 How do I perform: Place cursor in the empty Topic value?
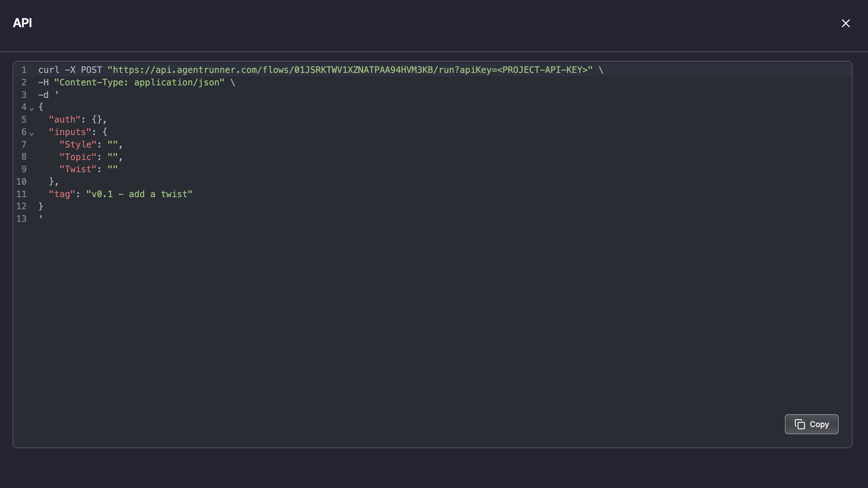pos(112,157)
